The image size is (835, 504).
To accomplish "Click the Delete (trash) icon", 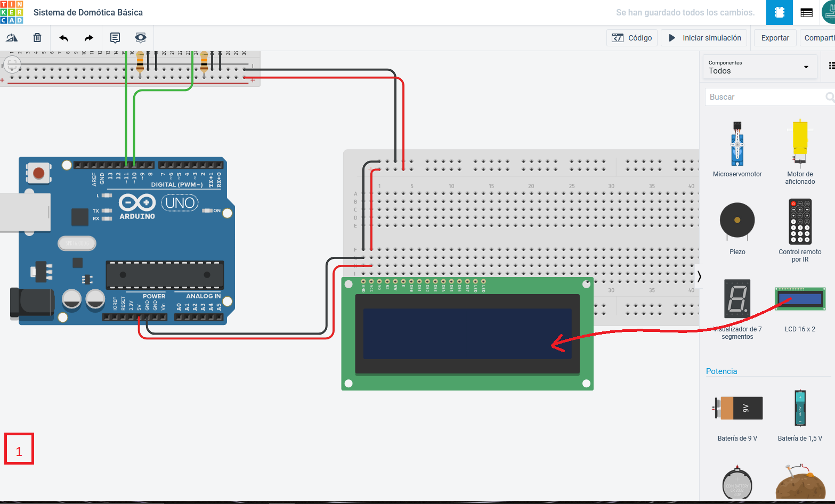I will 37,37.
